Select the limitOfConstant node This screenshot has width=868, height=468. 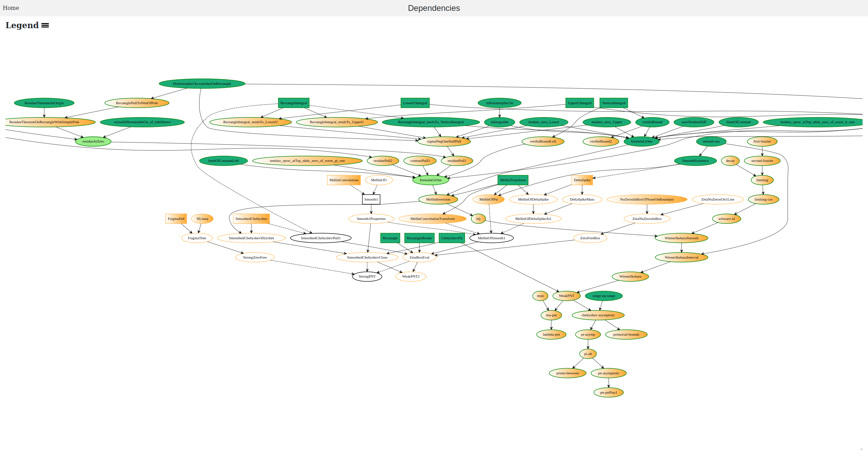(738, 122)
